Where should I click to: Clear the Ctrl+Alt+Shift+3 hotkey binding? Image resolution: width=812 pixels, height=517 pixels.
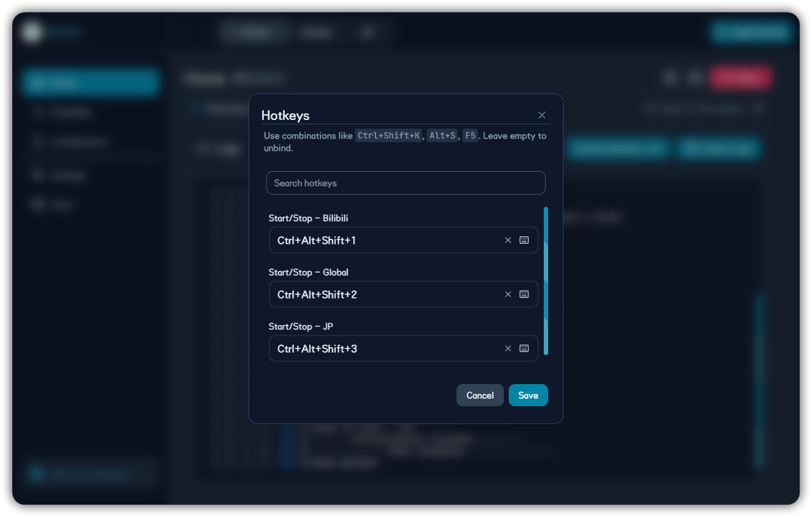[508, 348]
